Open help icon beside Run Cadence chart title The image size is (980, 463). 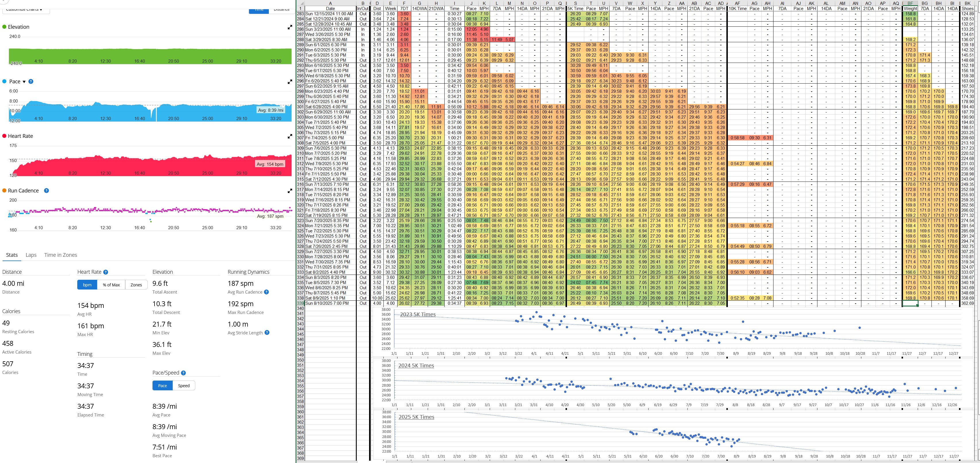click(x=47, y=191)
